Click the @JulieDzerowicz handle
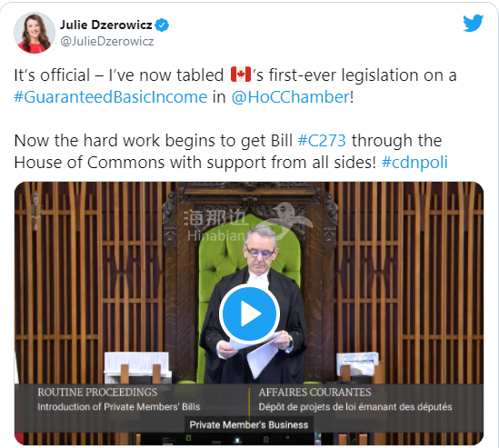Screen dimensions: 499x448 [107, 42]
